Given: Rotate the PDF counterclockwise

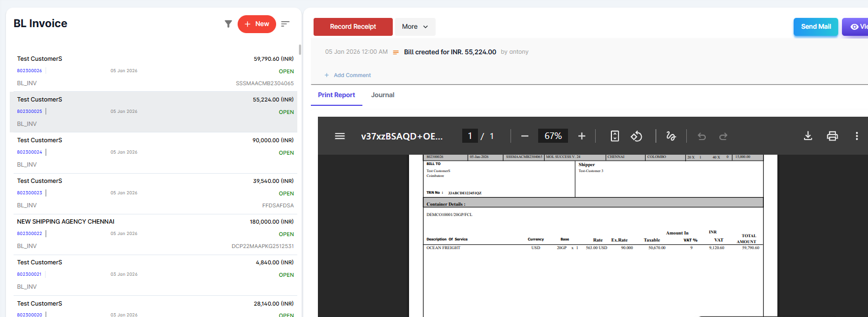Looking at the screenshot, I should 636,136.
